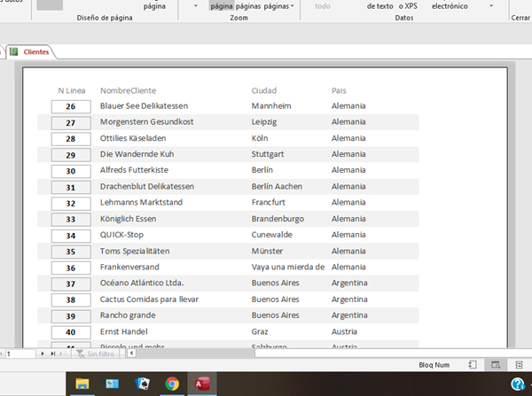The width and height of the screenshot is (532, 396).
Task: Switch to Report view in status bar
Action: [x=473, y=365]
